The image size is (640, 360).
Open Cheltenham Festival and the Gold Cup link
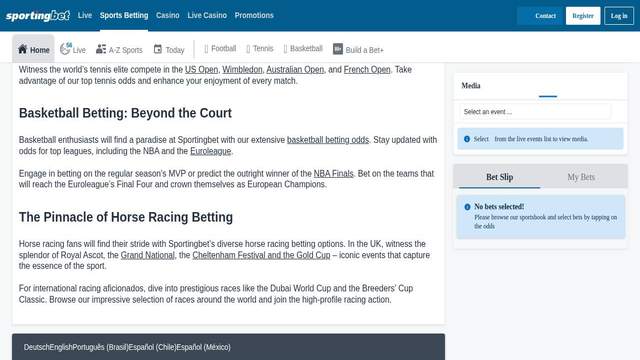[261, 256]
